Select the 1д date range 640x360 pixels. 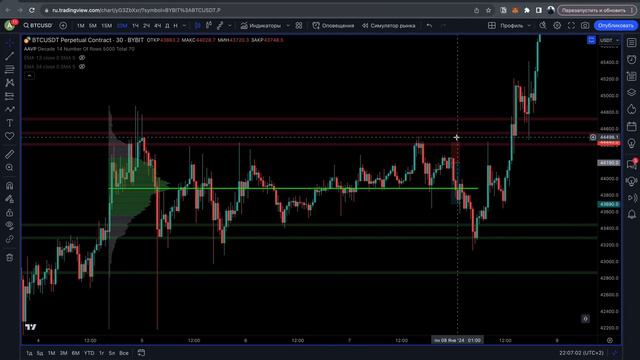pyautogui.click(x=29, y=353)
